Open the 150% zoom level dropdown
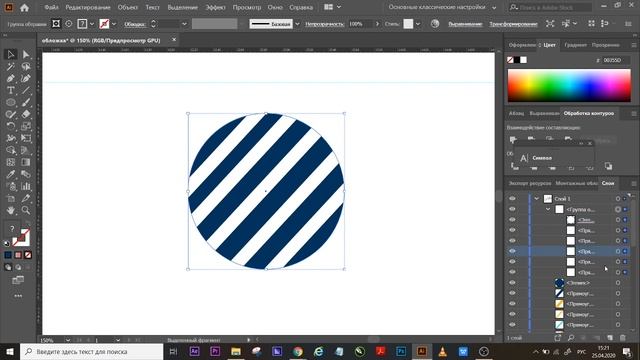This screenshot has width=640, height=360. pos(68,340)
